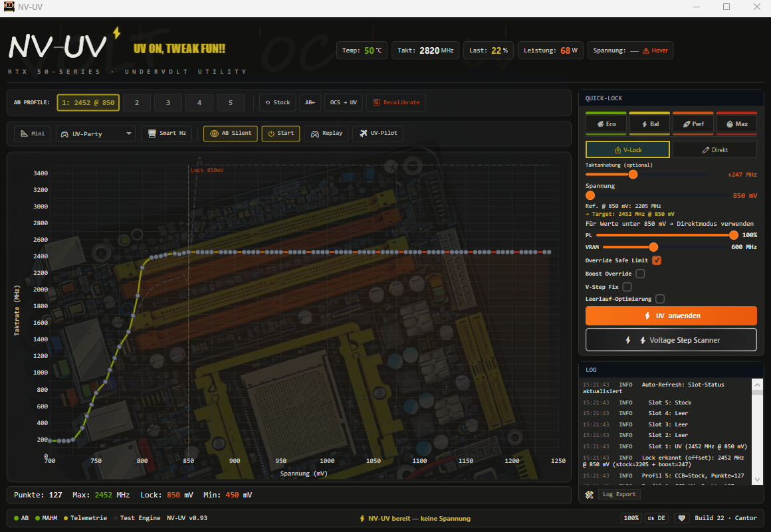Click the Log Export button
The image size is (771, 532).
(619, 495)
